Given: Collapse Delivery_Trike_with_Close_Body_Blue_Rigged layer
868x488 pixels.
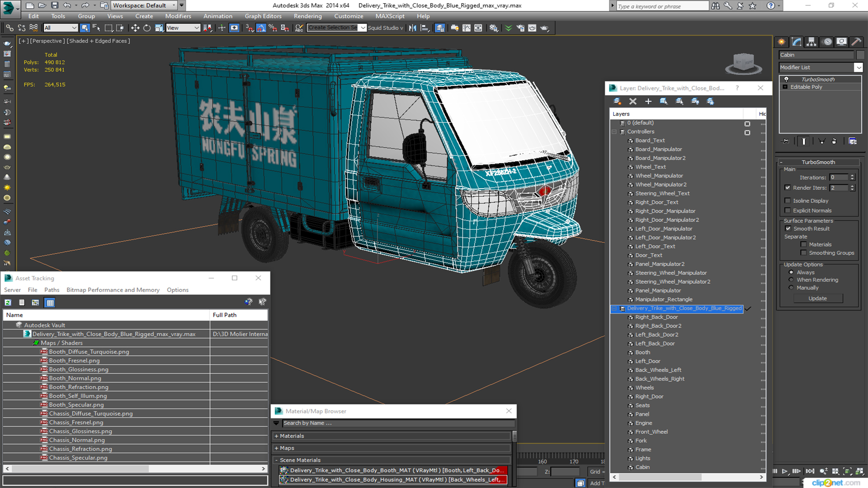Looking at the screenshot, I should tap(614, 309).
